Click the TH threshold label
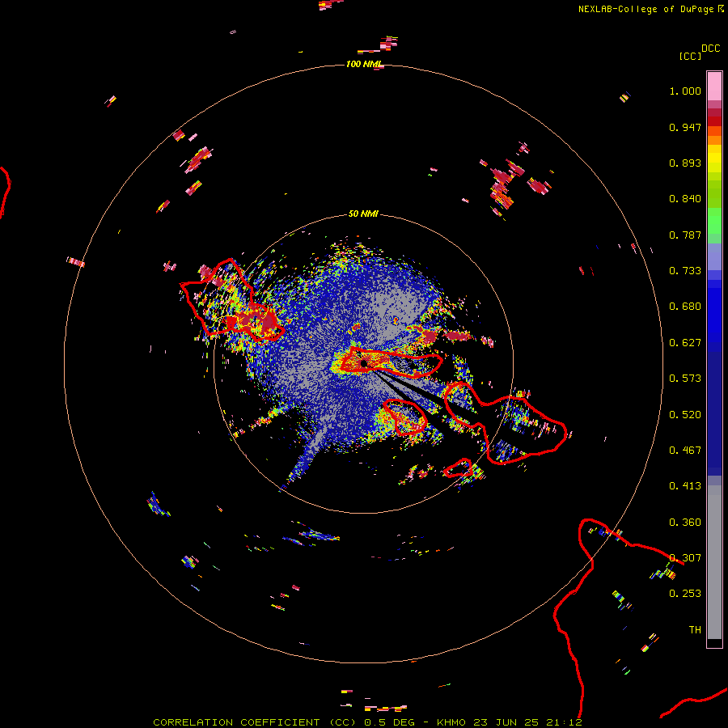Screen dimensions: 728x728 pyautogui.click(x=695, y=630)
